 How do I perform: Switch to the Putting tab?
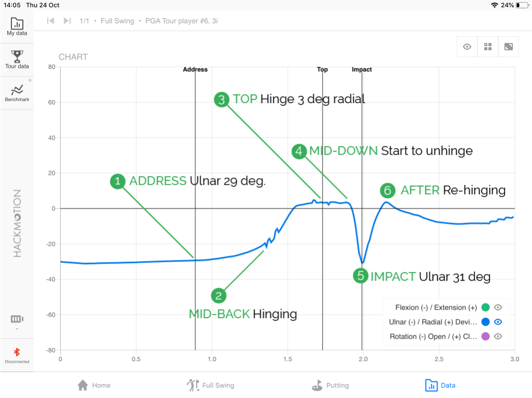[x=330, y=386]
